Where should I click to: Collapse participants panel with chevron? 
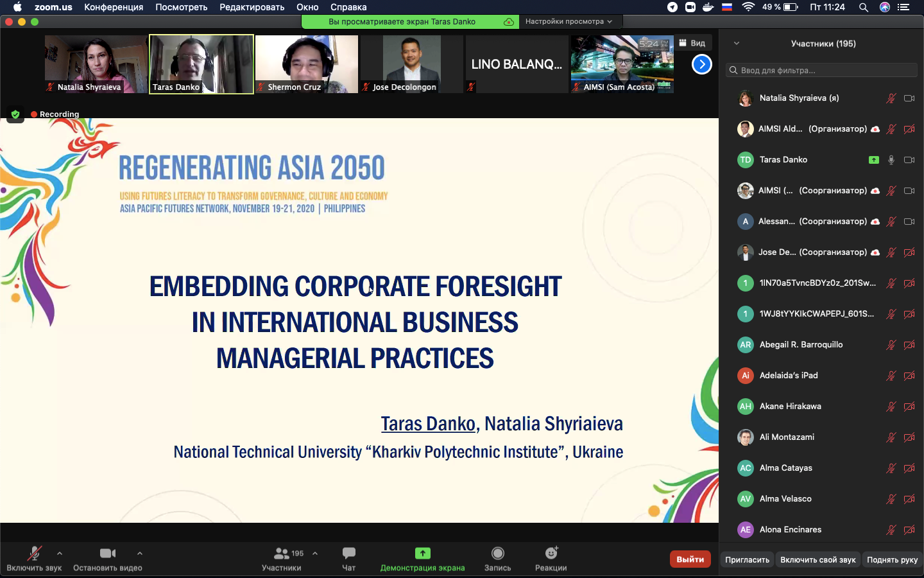(737, 44)
